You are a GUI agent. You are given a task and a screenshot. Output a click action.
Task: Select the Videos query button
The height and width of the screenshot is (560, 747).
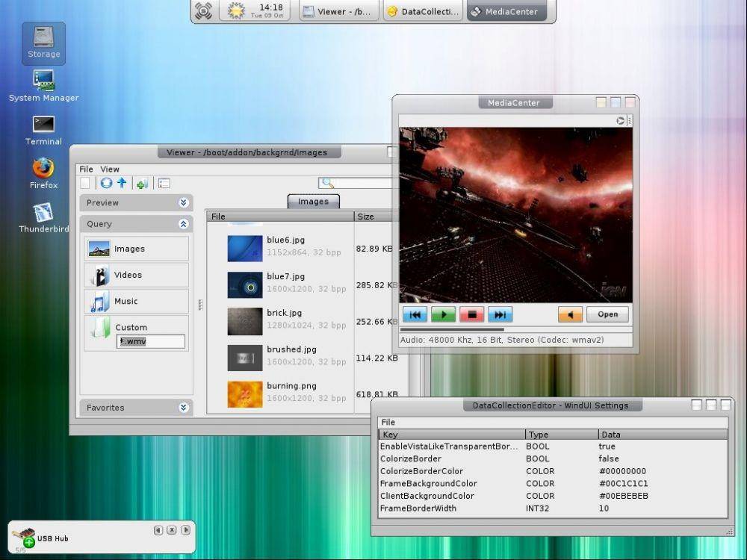[137, 275]
